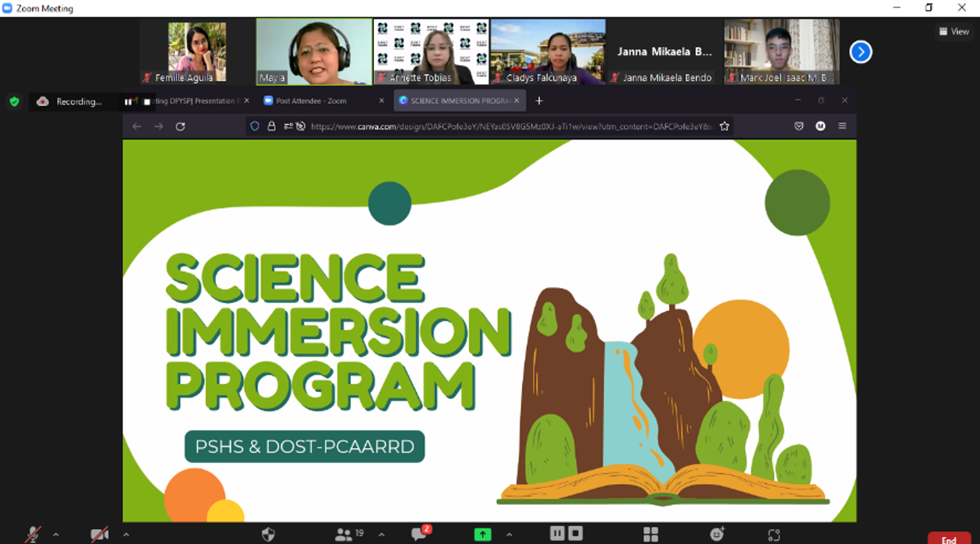Screen dimensions: 980x544
Task: Select Gladys Falcunaya video thumbnail
Action: point(548,51)
